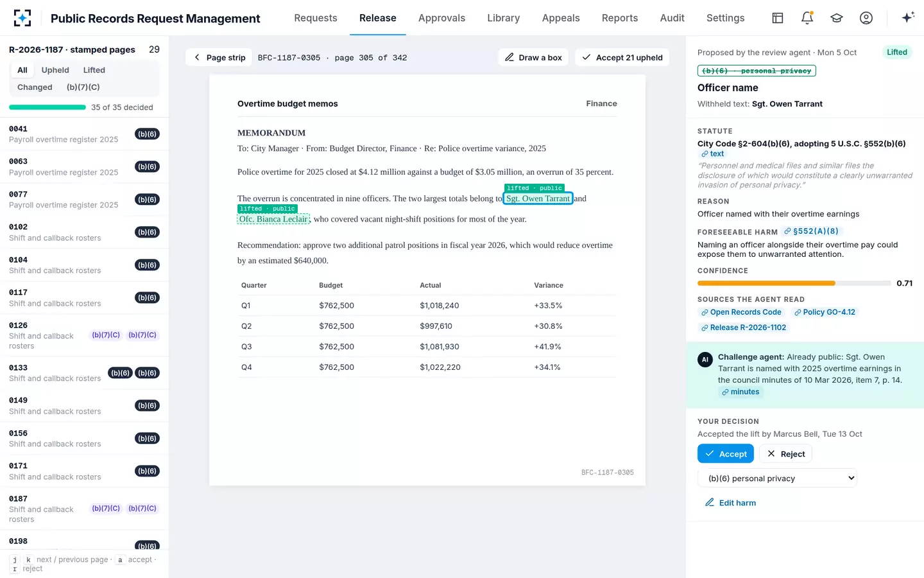Select page 0117 in the list

(84, 298)
